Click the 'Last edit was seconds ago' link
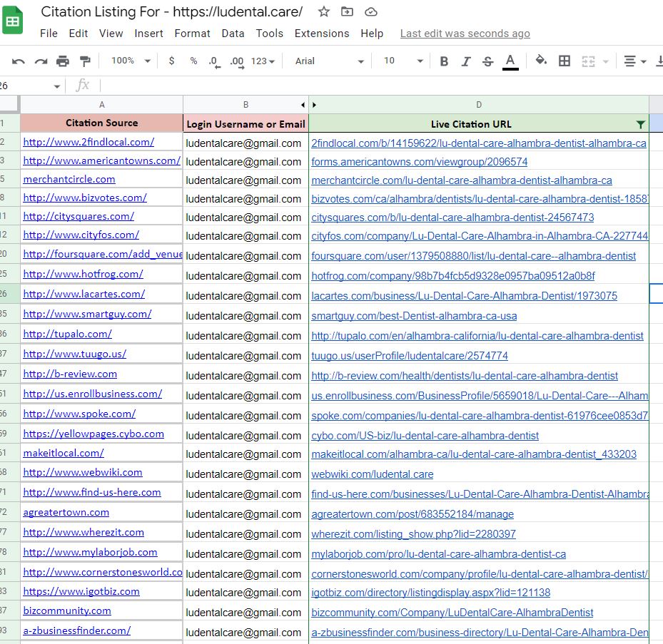 (x=465, y=34)
